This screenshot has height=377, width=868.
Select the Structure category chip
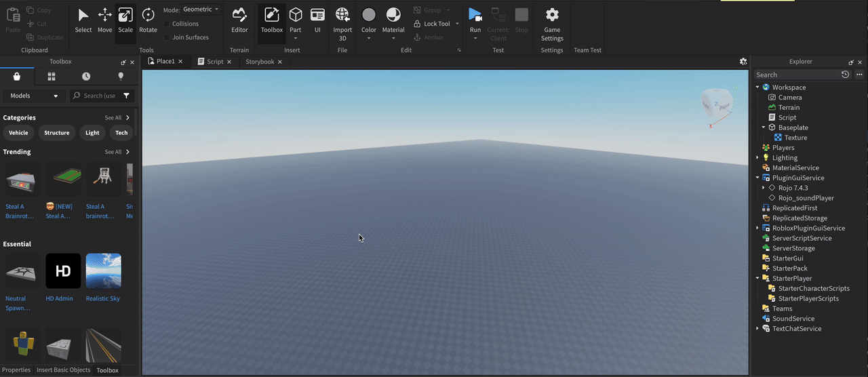point(57,133)
